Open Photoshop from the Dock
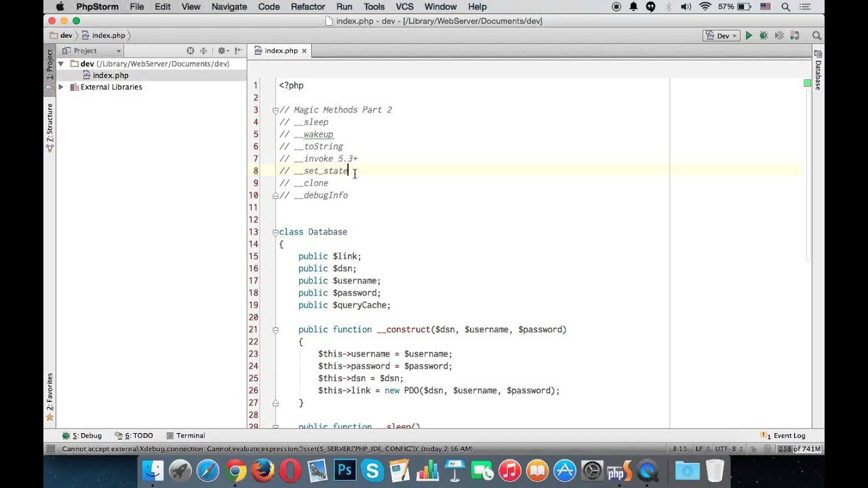Screen dimensions: 868x488 tap(345, 470)
